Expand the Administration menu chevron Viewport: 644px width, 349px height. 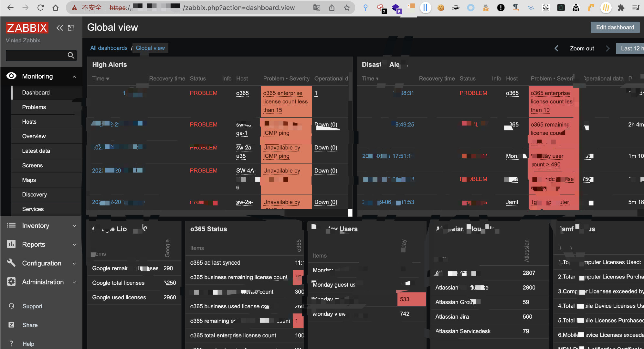(74, 282)
